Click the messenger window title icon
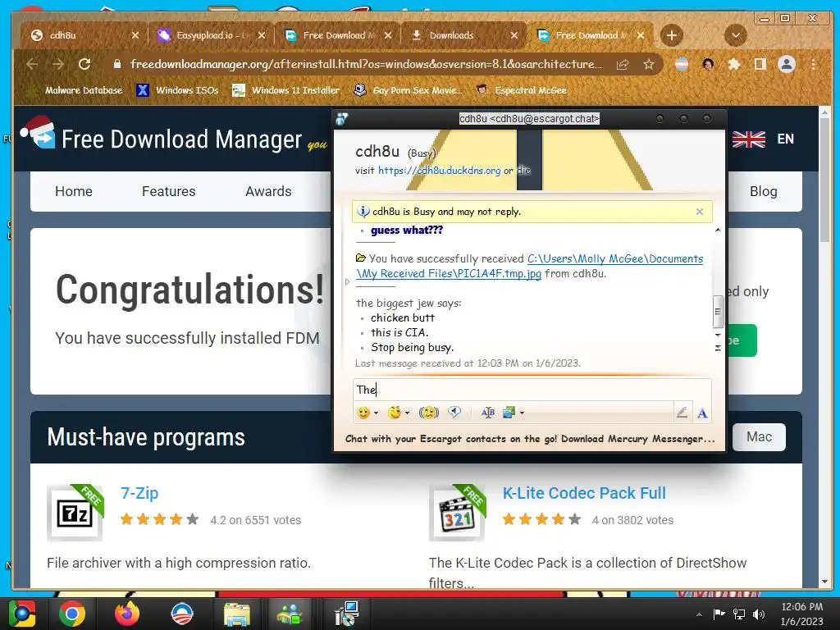The height and width of the screenshot is (630, 840). click(342, 119)
